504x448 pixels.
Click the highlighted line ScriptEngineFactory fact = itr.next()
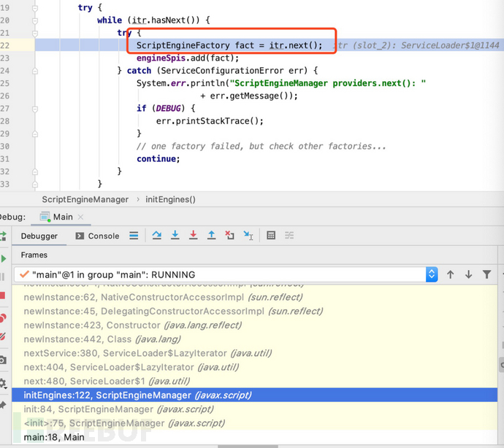(x=229, y=46)
